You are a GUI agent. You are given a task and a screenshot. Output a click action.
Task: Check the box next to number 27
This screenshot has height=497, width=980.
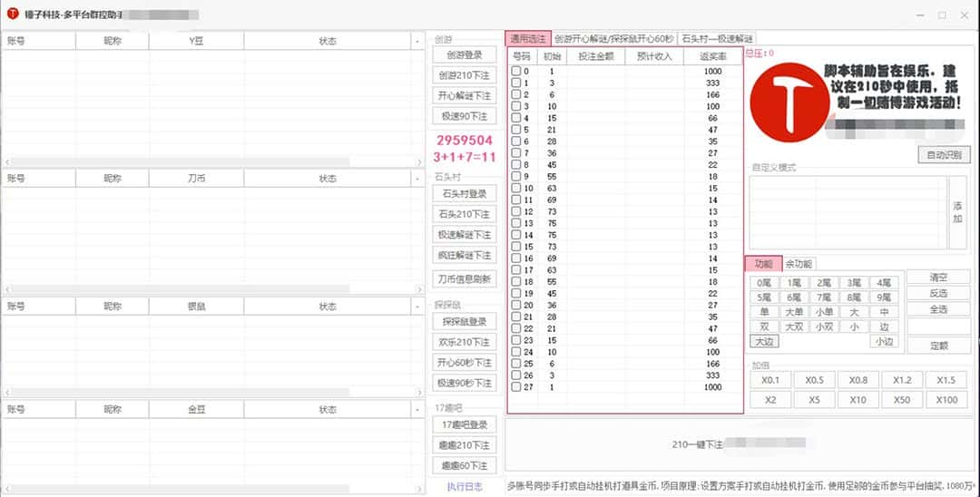[x=515, y=387]
